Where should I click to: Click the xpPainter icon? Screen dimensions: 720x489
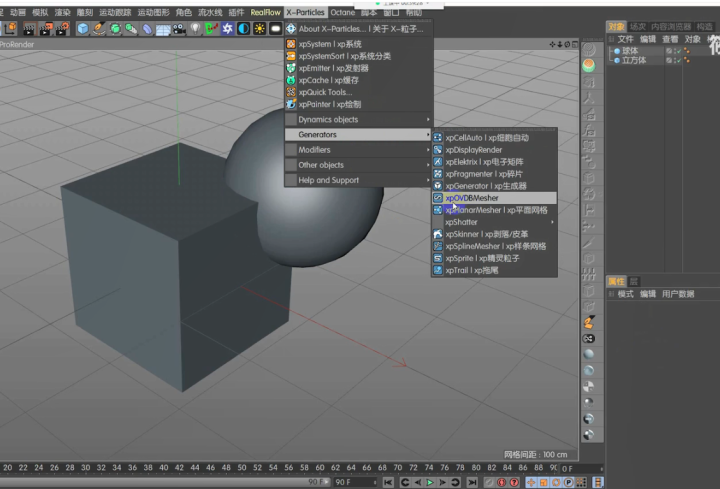coord(291,104)
